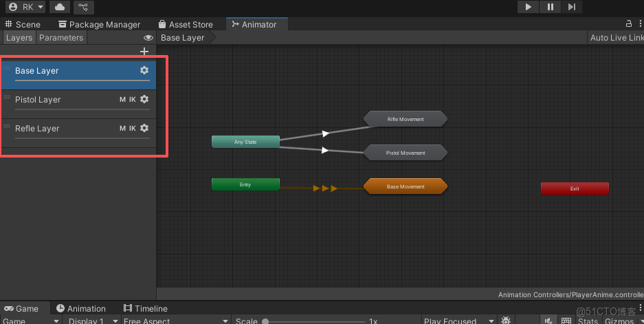Image resolution: width=644 pixels, height=324 pixels.
Task: Select the Any State node
Action: coord(245,142)
